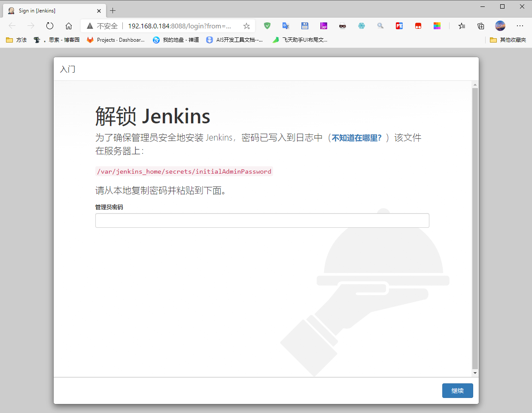Screen dimensions: 532x413
Task: Add page to favorites with star icon
Action: click(x=246, y=26)
